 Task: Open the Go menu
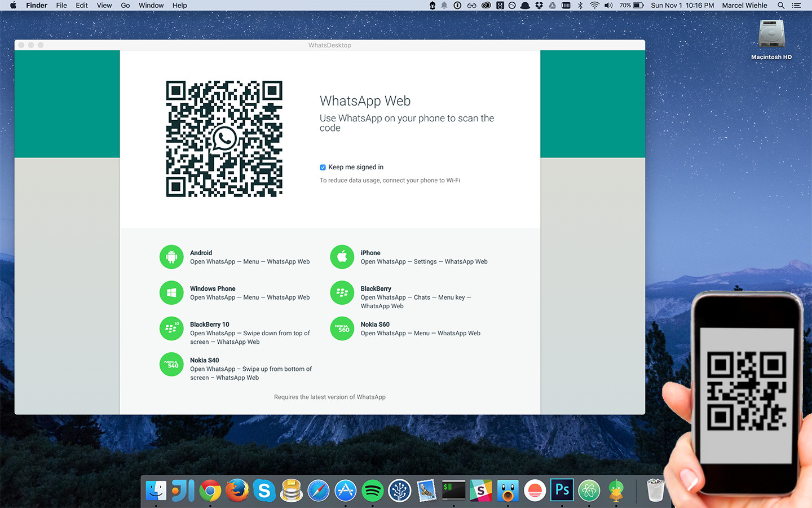125,5
